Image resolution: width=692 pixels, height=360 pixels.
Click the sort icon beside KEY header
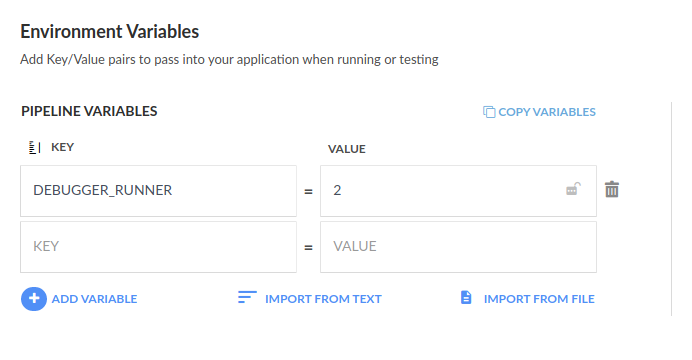coord(35,147)
